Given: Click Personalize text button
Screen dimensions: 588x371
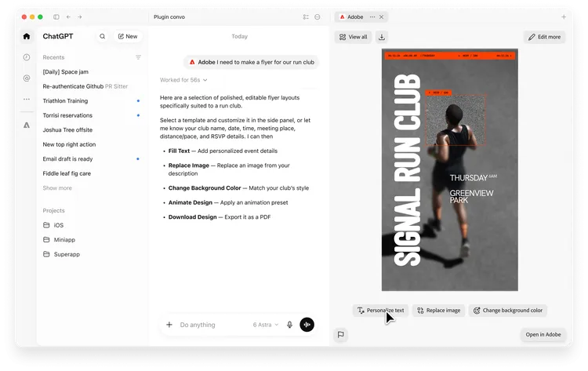Looking at the screenshot, I should coord(380,311).
